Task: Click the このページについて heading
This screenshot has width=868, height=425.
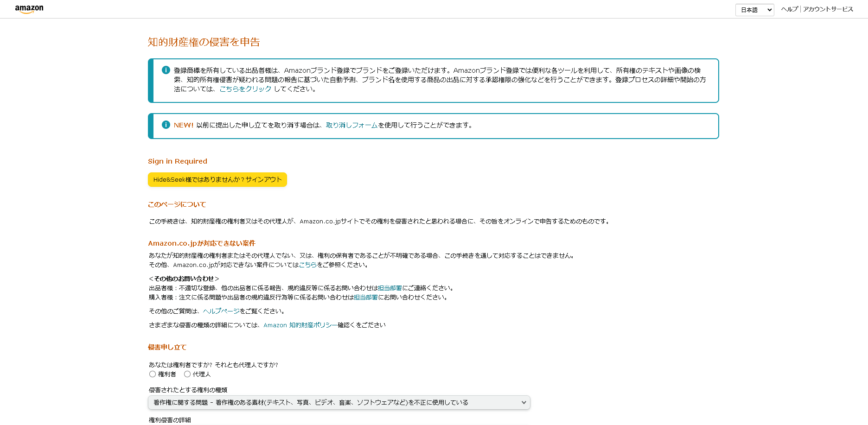Action: point(177,204)
